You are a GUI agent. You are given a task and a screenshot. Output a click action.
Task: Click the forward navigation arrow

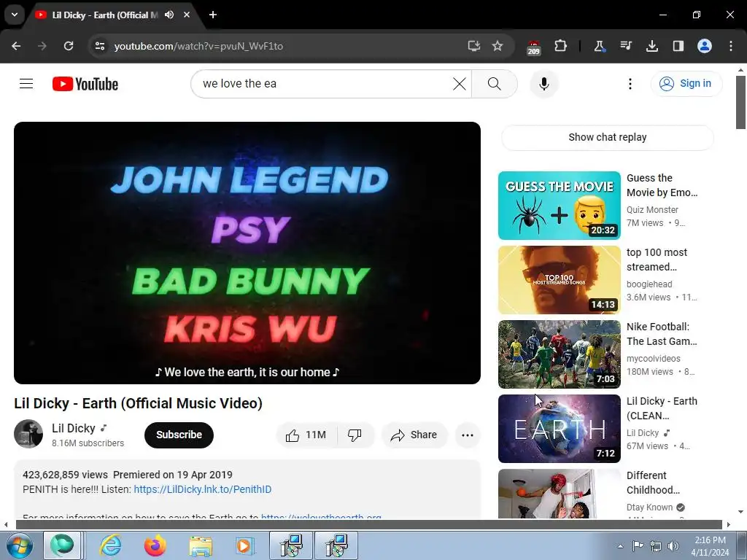tap(42, 46)
